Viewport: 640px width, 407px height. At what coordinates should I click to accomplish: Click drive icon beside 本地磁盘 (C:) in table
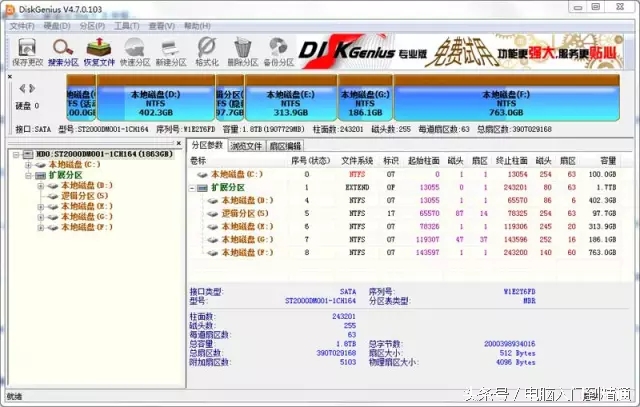point(202,174)
